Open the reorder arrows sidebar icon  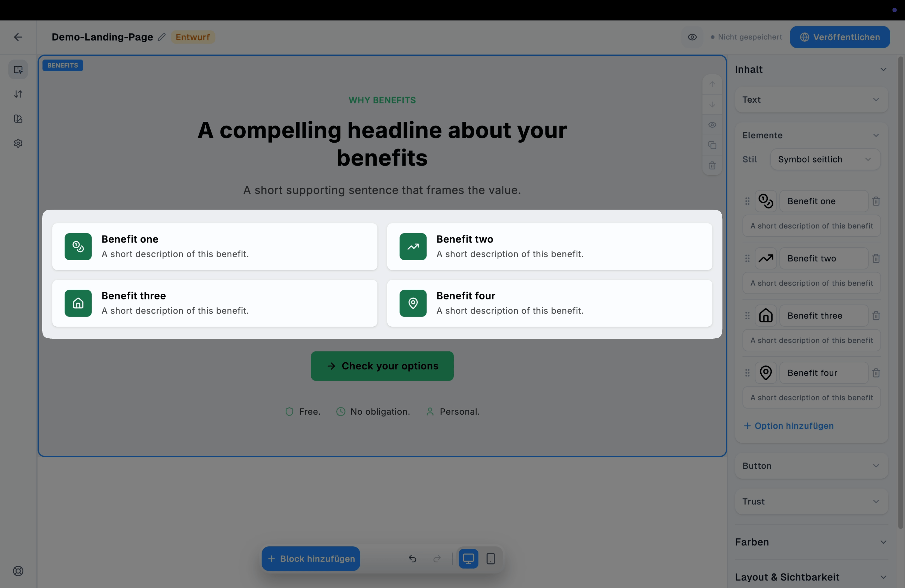18,94
